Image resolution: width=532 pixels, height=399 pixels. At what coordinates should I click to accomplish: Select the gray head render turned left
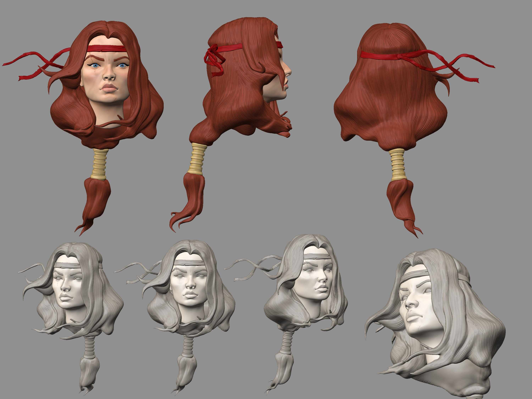71,319
